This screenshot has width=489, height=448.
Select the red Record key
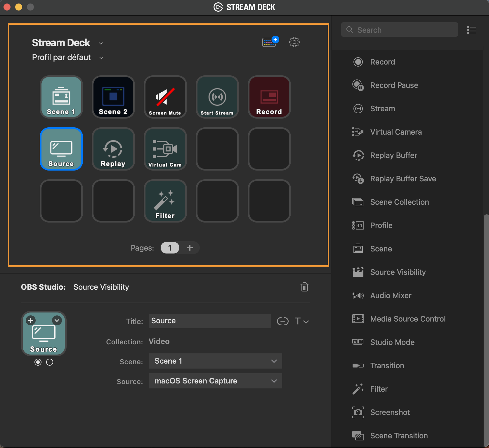[269, 97]
